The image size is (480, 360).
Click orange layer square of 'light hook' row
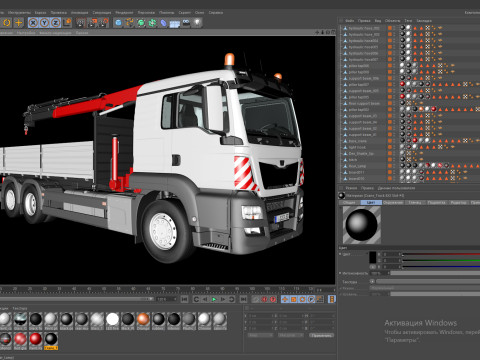point(390,147)
